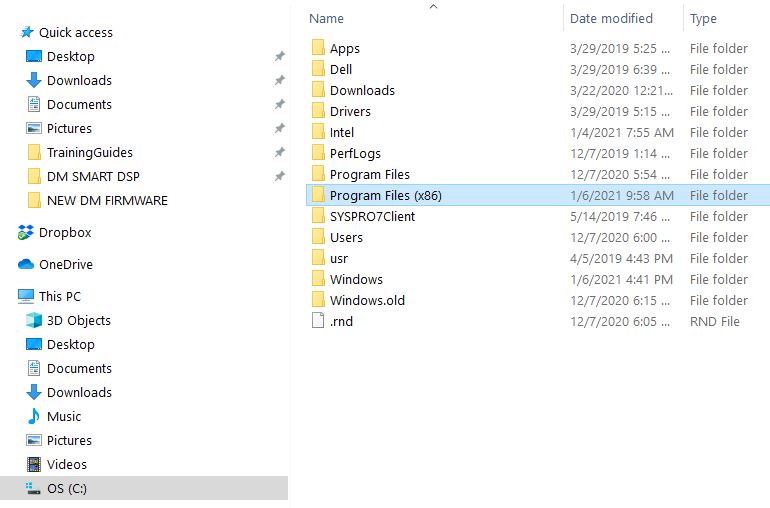
Task: Click the NEW DM FIRMWARE folder icon
Action: click(34, 200)
